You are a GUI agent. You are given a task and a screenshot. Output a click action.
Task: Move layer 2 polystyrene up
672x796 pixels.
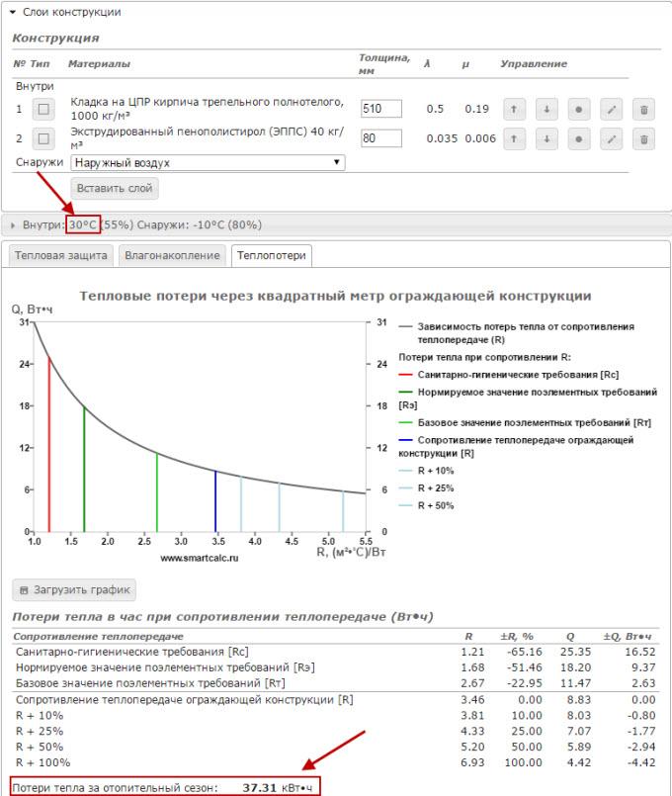514,138
